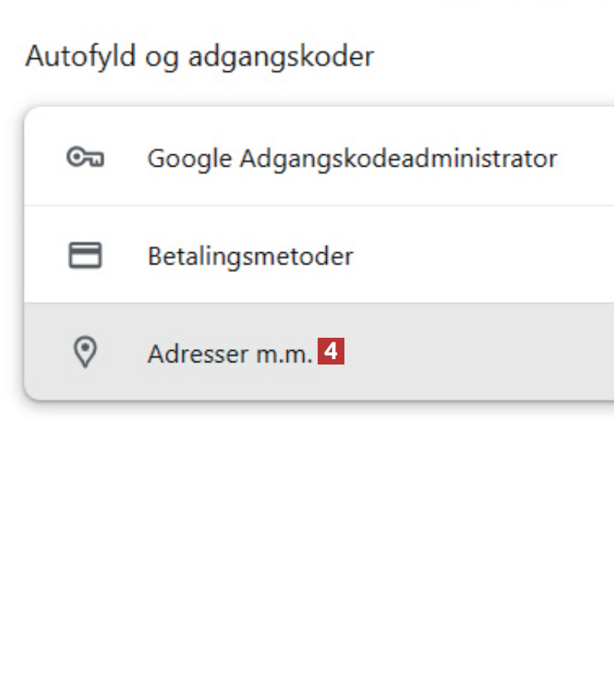Click the "Google Adgangskodeadministrator" label text

[x=351, y=158]
